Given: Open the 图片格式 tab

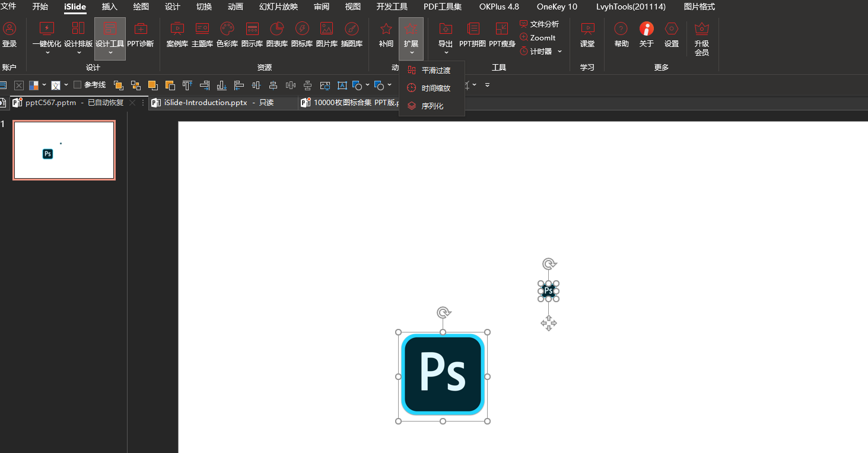Looking at the screenshot, I should [x=700, y=7].
